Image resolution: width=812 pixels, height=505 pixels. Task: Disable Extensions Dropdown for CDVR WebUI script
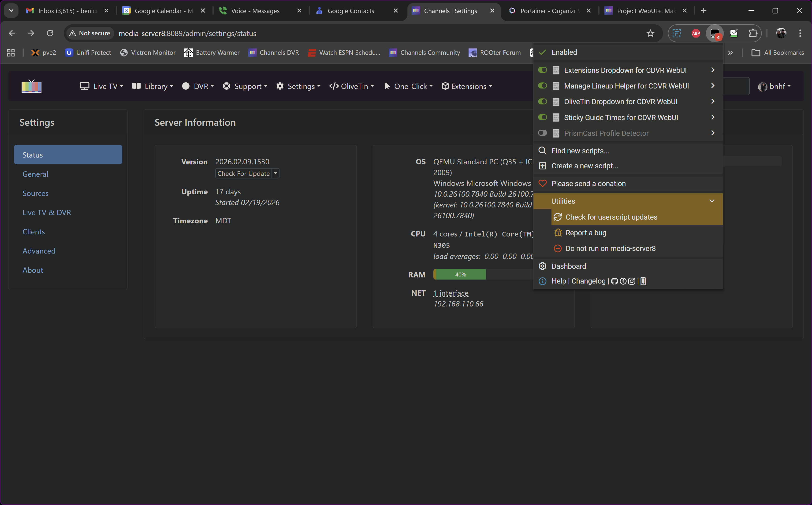(x=542, y=70)
